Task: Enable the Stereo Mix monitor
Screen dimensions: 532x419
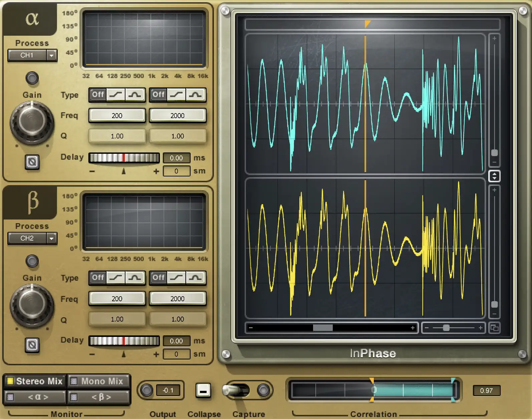Action: coord(35,381)
